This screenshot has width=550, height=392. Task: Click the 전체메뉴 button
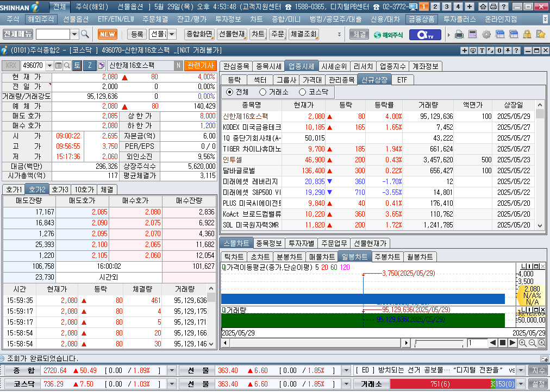18,34
